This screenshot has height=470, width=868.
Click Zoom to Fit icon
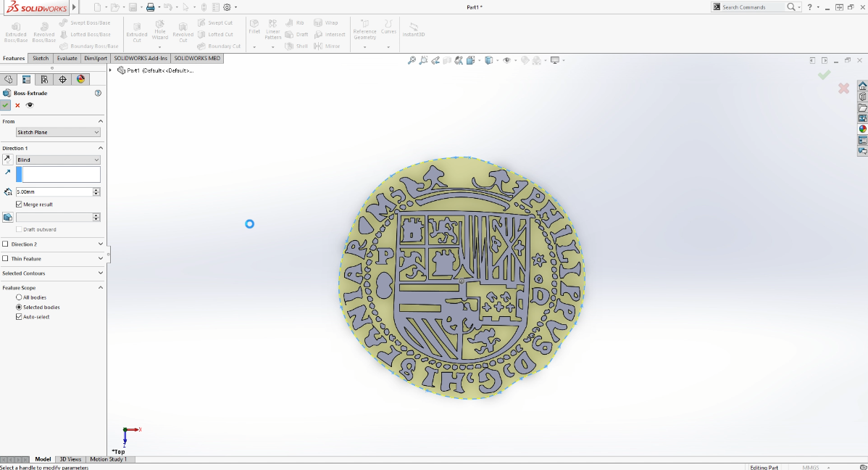tap(412, 60)
